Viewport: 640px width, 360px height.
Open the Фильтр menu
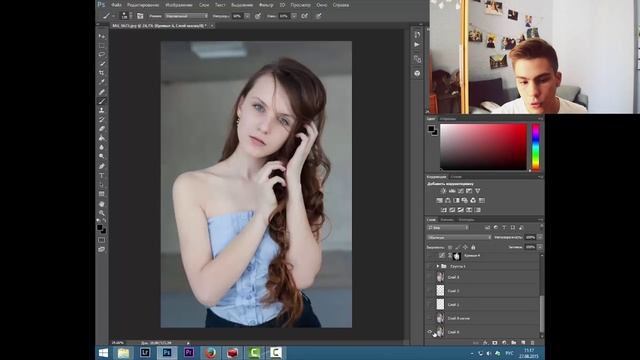pos(266,5)
